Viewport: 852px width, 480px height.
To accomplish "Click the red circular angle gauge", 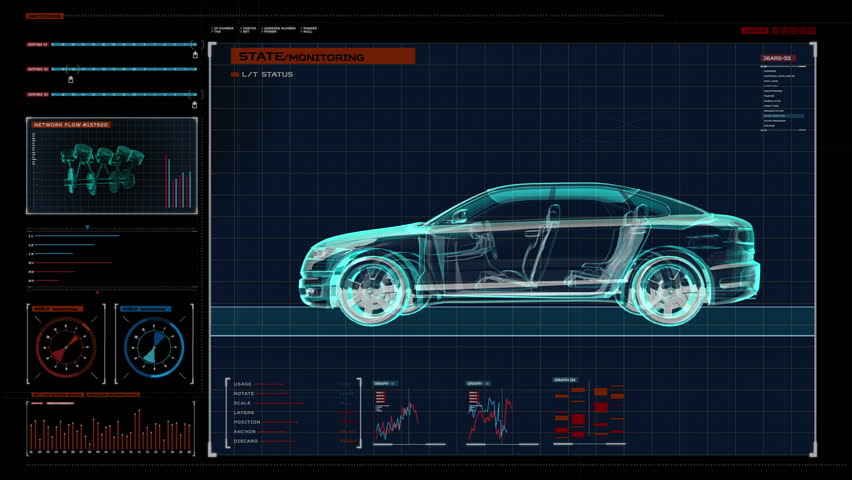I will pyautogui.click(x=65, y=346).
